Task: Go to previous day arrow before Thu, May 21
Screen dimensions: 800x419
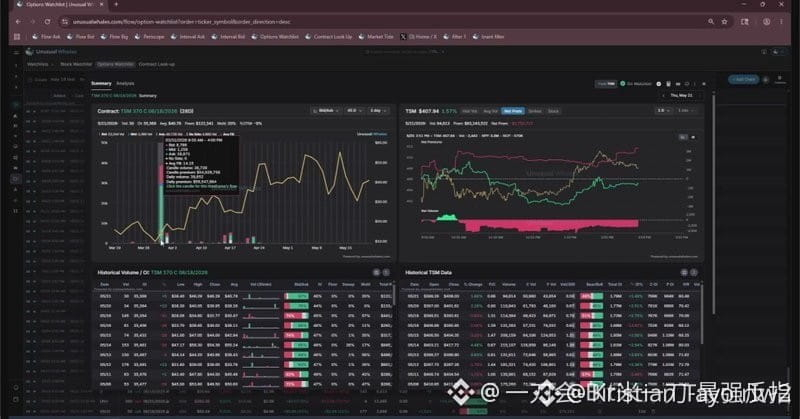Action: [663, 95]
